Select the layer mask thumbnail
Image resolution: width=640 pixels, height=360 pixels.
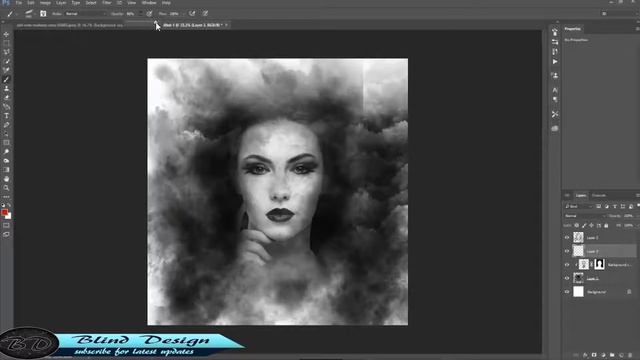[599, 264]
